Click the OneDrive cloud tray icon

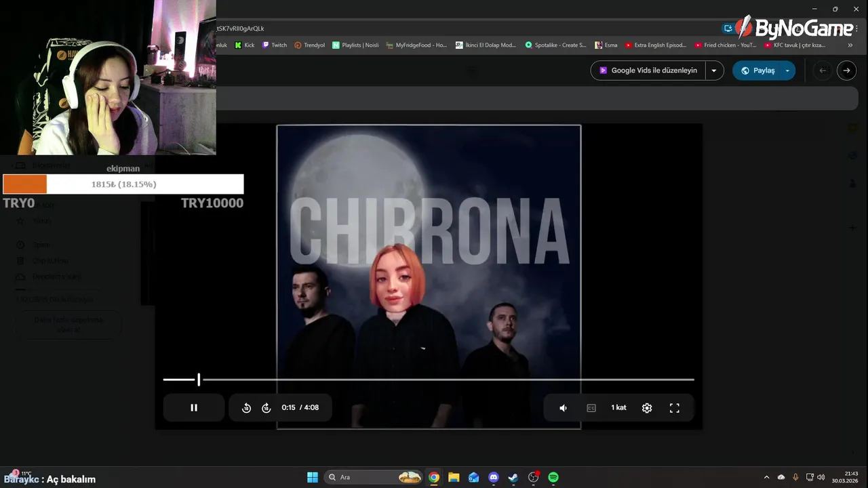(x=781, y=477)
